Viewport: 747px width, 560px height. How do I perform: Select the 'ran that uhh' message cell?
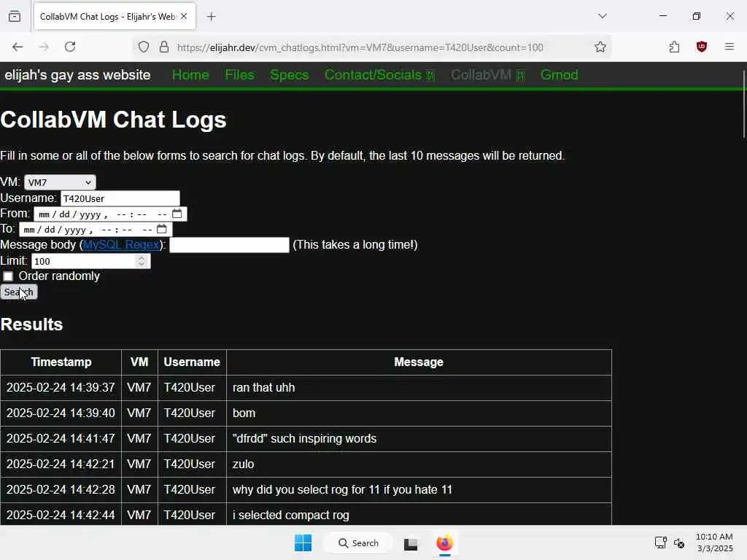pyautogui.click(x=419, y=388)
